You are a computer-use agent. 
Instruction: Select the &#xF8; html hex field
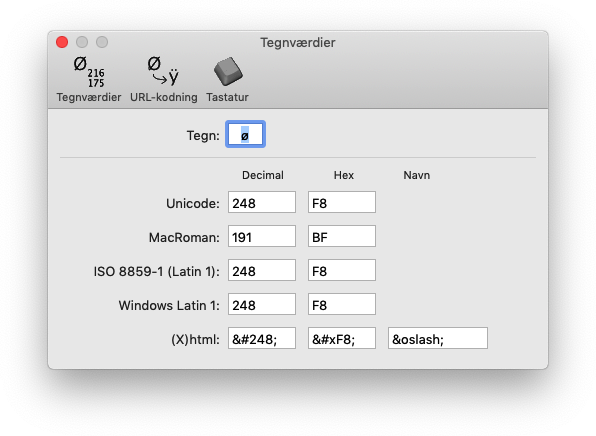(342, 338)
